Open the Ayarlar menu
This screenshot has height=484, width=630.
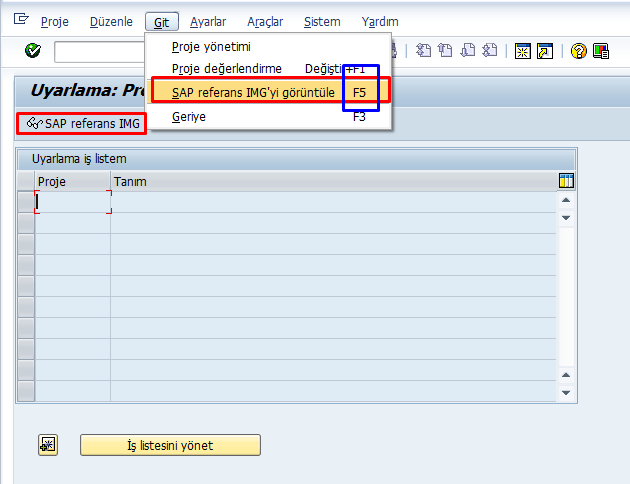point(208,22)
